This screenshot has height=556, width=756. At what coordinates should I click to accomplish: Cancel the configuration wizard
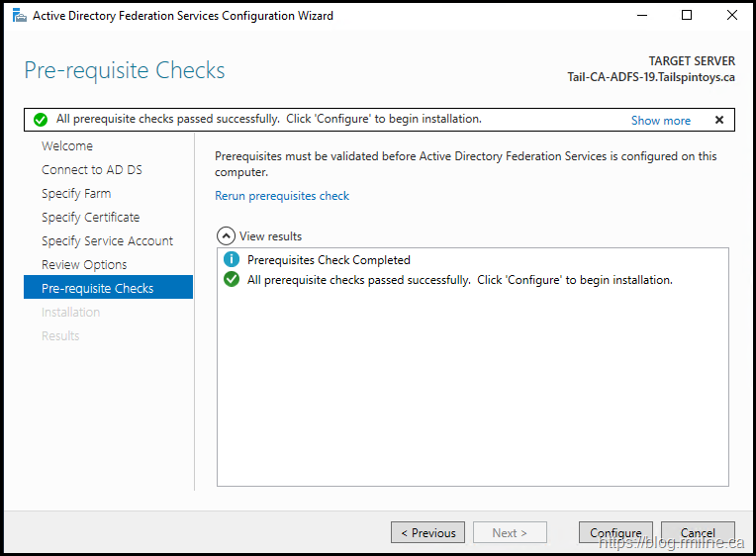pos(698,532)
